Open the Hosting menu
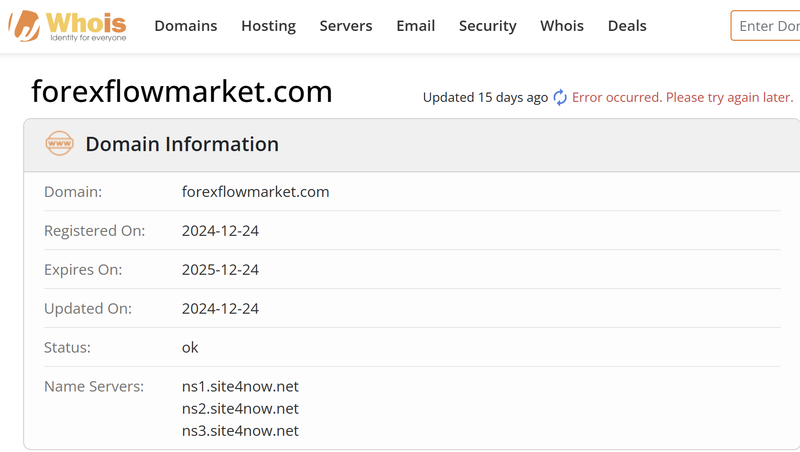 coord(268,26)
